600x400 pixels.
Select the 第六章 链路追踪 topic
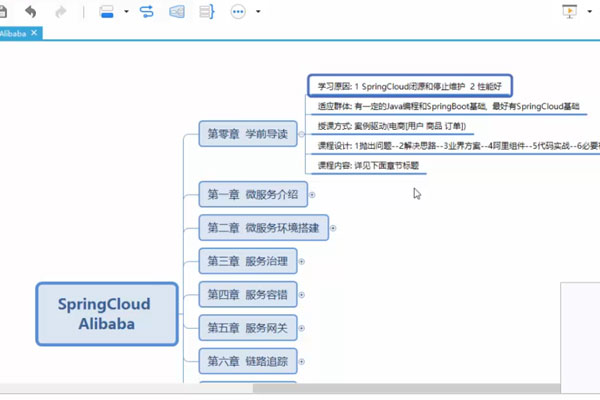tap(248, 361)
